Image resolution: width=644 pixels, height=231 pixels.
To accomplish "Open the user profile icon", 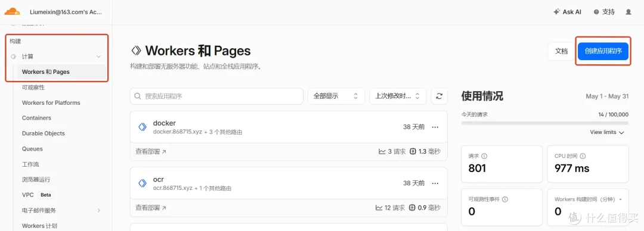I will 628,12.
